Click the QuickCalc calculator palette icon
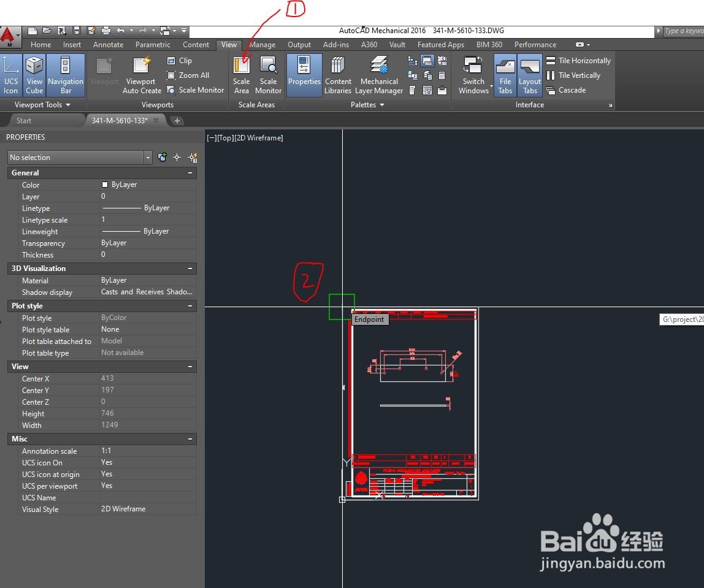704x588 pixels. [442, 75]
